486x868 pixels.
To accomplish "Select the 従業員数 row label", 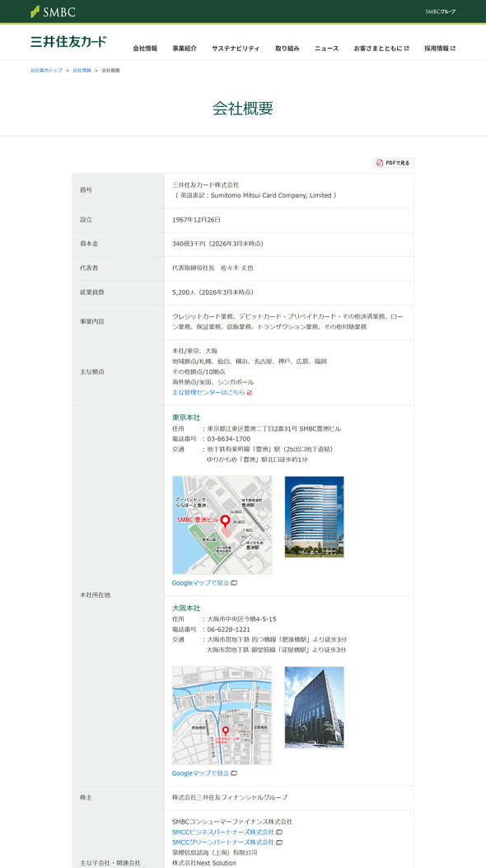I will (92, 292).
